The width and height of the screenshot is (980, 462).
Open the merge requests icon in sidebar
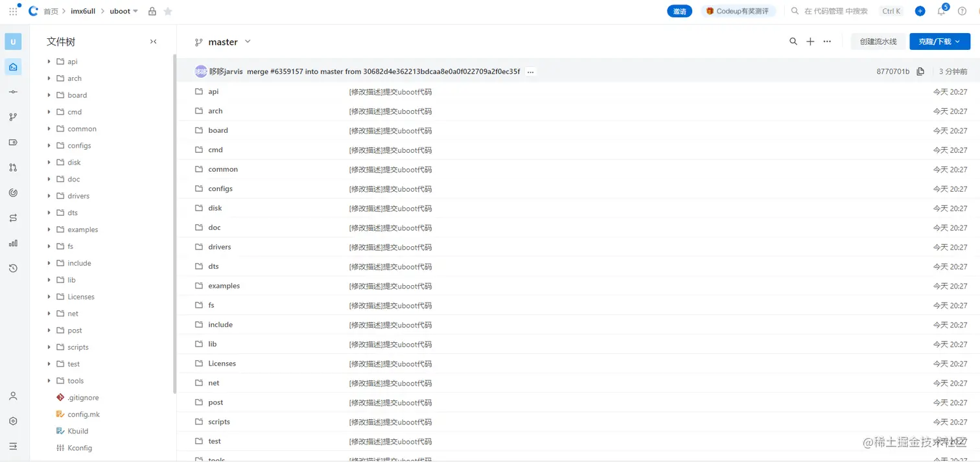[13, 168]
